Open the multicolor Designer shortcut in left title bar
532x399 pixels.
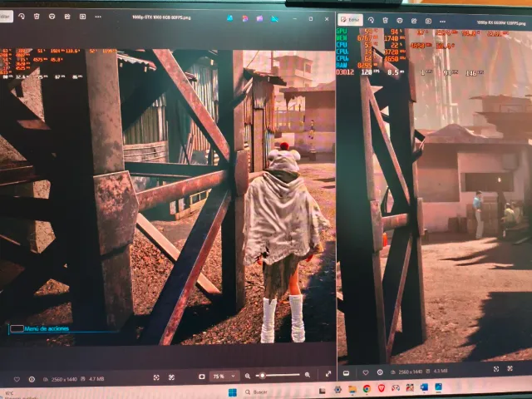(245, 18)
